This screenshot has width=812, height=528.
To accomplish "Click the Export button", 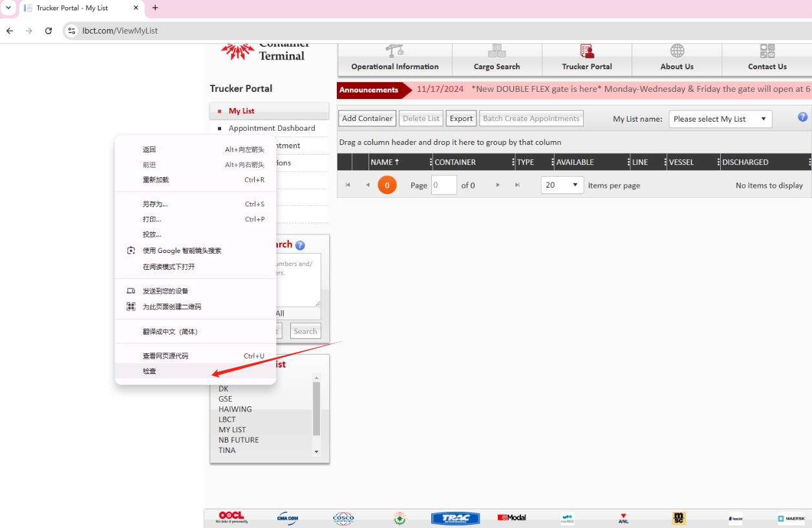I will tap(461, 118).
